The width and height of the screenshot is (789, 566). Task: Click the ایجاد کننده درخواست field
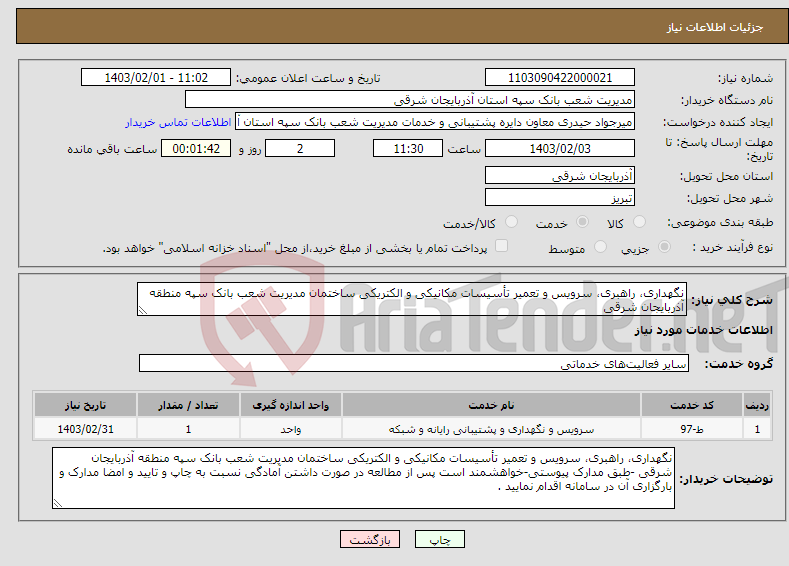435,122
